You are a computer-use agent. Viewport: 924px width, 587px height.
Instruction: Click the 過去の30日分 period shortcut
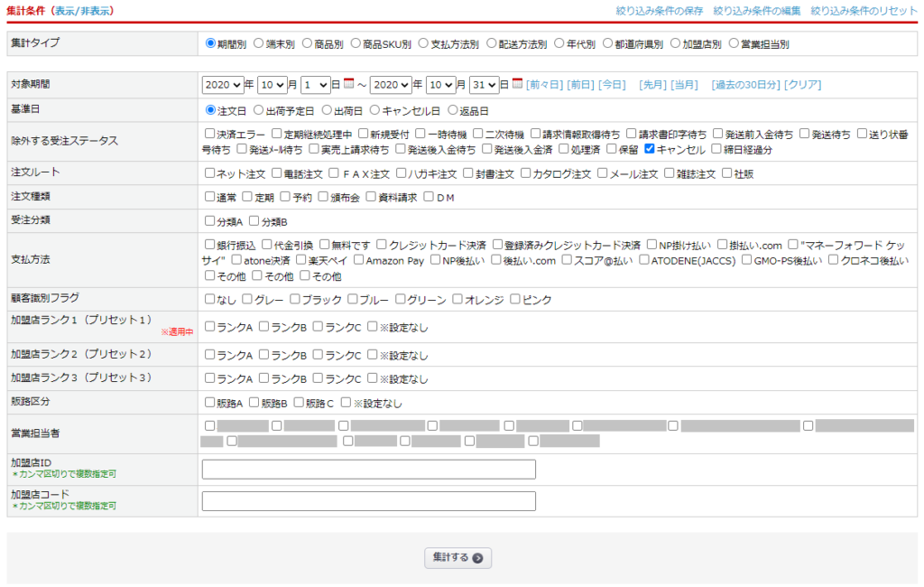tap(744, 85)
